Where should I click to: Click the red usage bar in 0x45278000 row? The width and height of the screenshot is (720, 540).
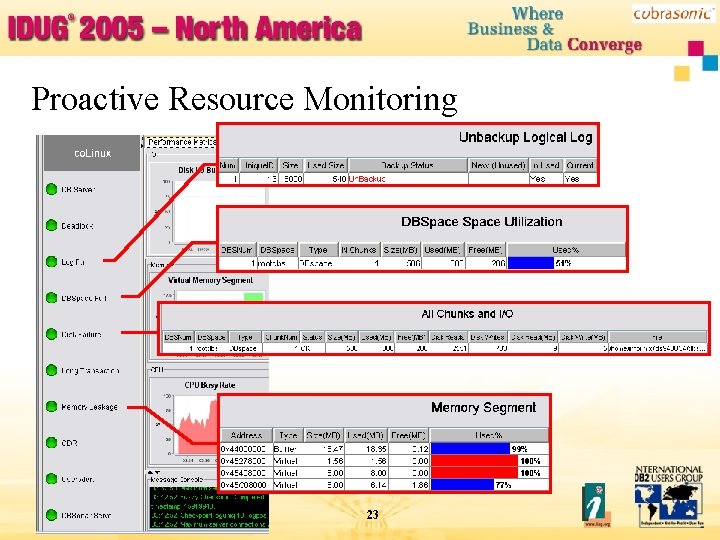point(475,461)
